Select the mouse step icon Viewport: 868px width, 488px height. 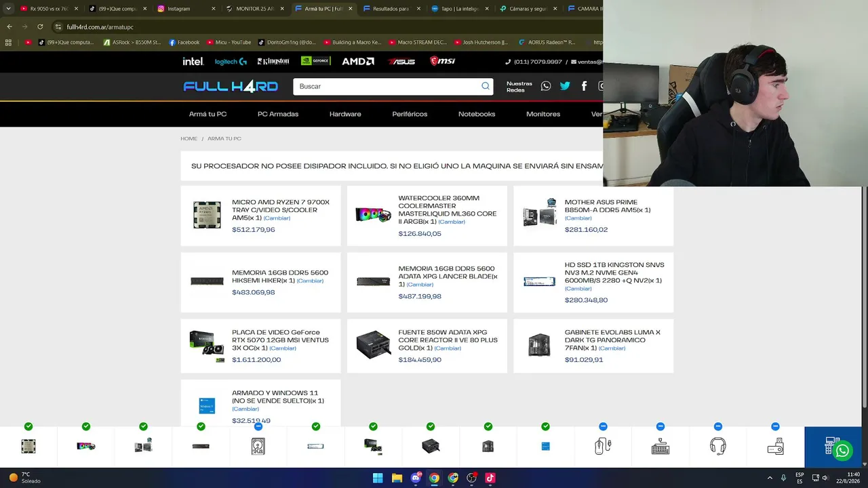603,446
